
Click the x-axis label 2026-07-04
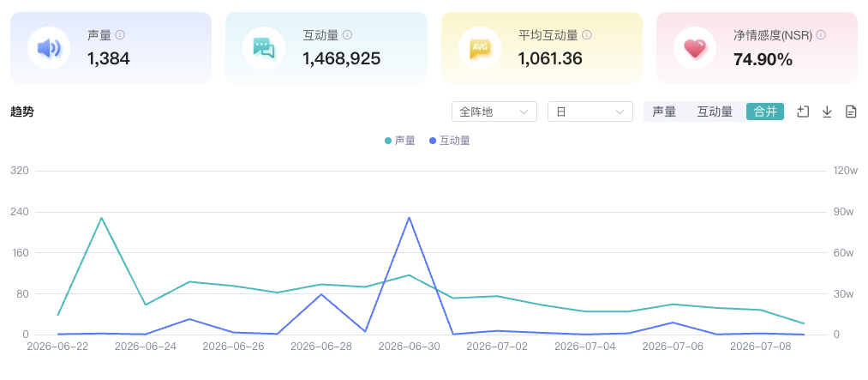click(584, 347)
